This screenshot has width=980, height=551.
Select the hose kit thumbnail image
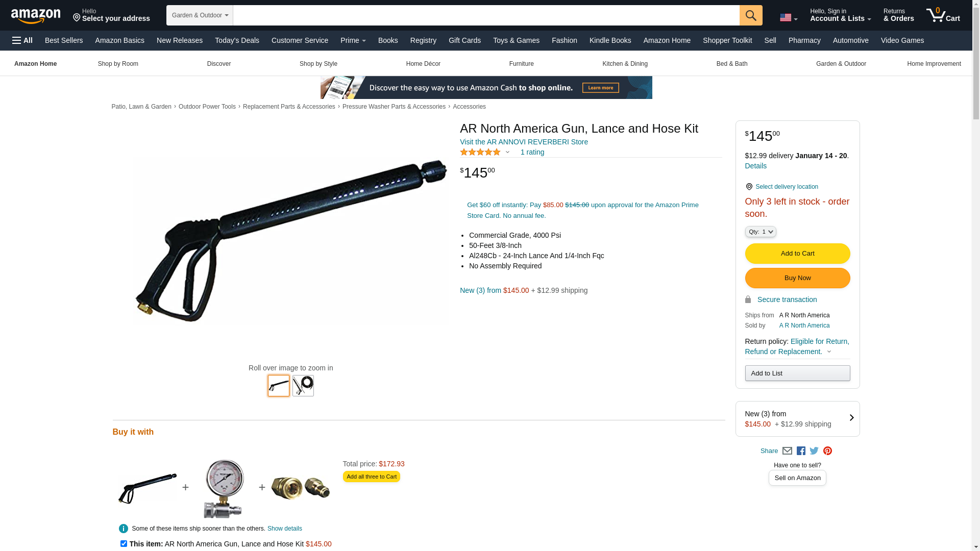tap(303, 386)
